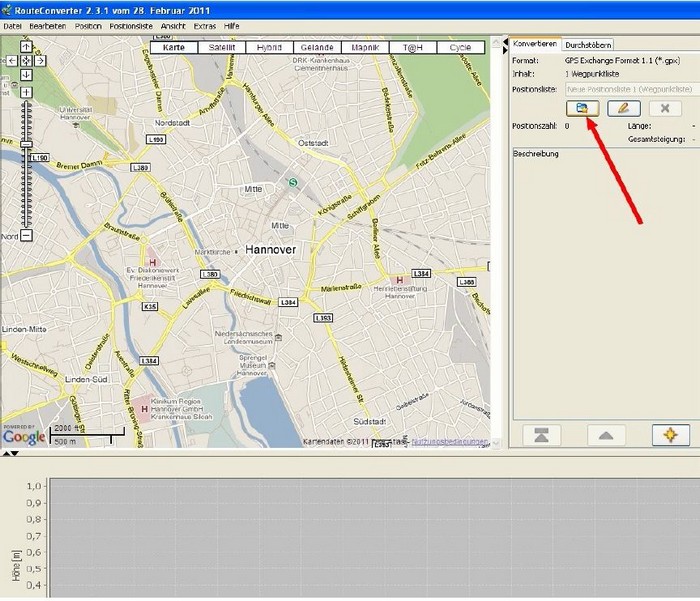Click the add position star button
Image resolution: width=700 pixels, height=601 pixels.
tap(670, 435)
